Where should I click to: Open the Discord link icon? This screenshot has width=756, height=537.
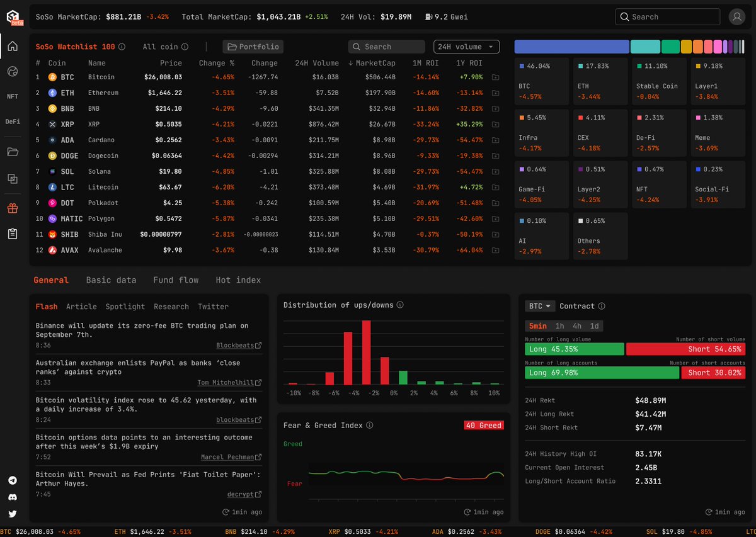(x=13, y=497)
